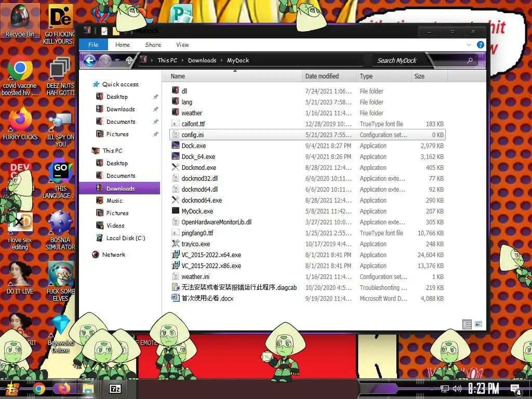Select the .docx Word document icon
This screenshot has width=532, height=399.
tap(176, 298)
